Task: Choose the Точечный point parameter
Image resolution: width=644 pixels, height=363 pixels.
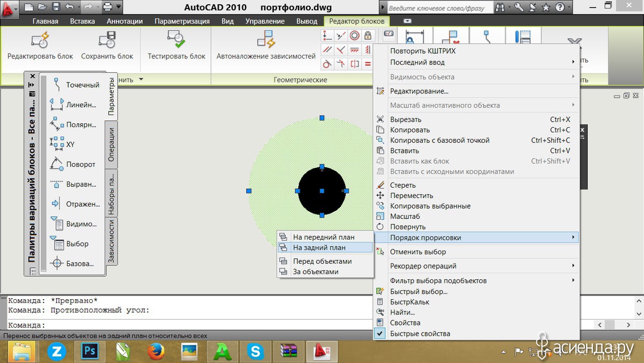Action: (x=75, y=85)
